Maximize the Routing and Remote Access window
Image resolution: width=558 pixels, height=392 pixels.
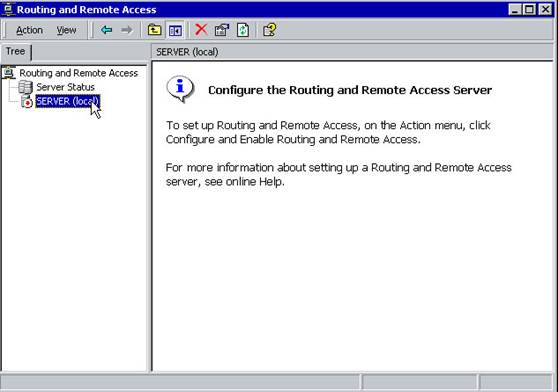(530, 9)
